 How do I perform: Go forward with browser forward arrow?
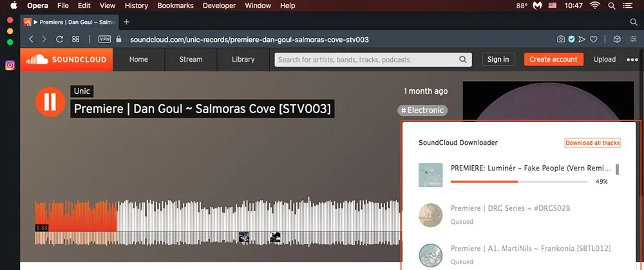coord(44,39)
